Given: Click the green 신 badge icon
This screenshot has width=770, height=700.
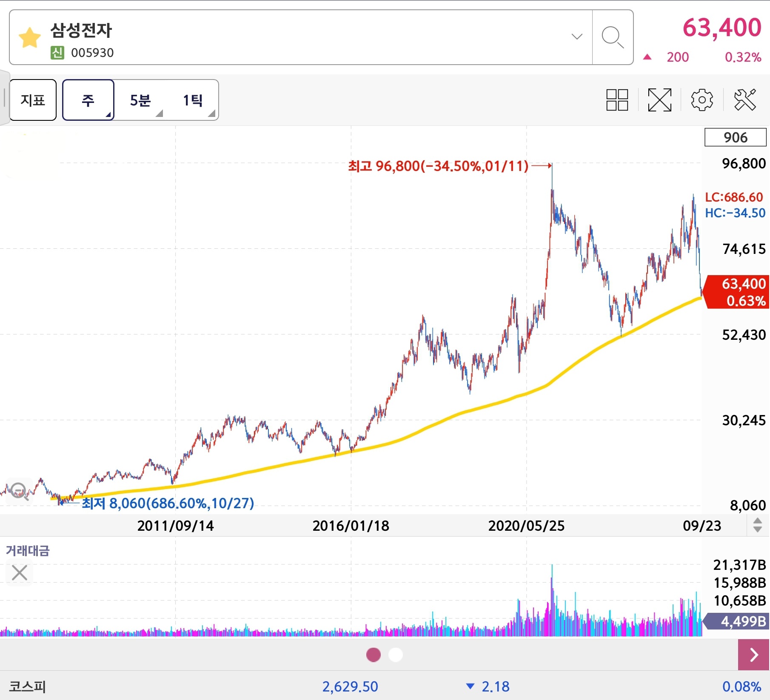Looking at the screenshot, I should [x=57, y=53].
